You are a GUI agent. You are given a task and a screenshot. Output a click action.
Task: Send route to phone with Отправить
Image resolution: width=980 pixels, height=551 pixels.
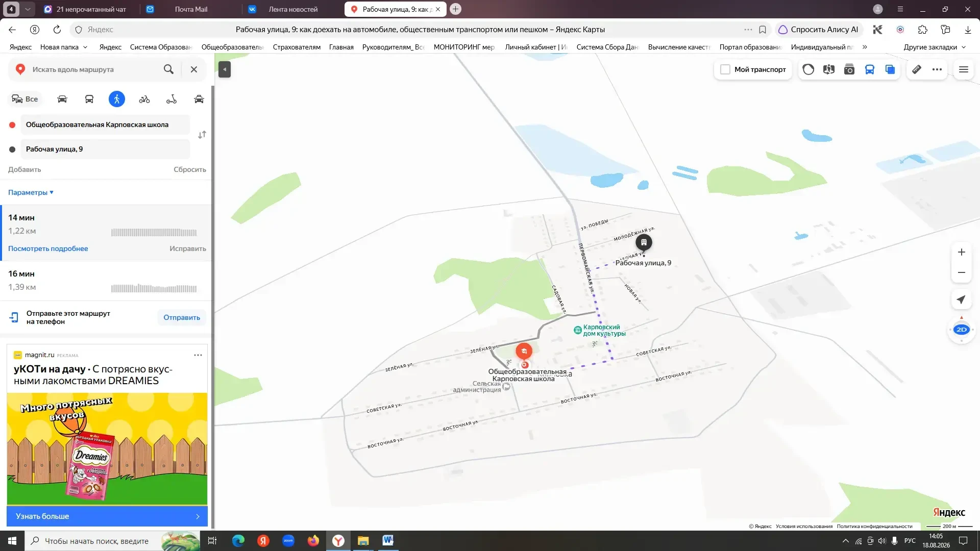182,317
